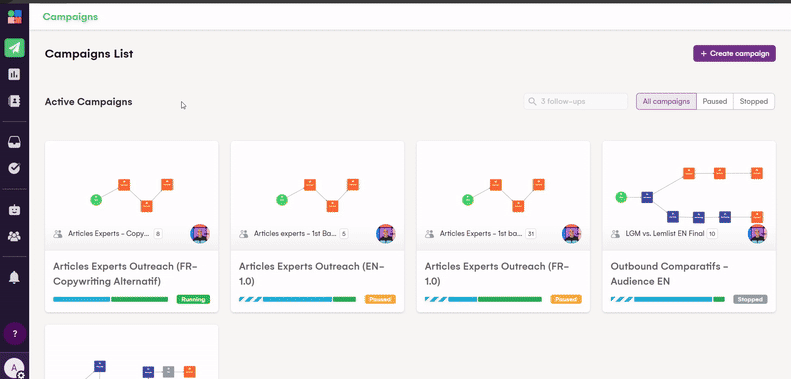Open the Campaigns paper plane sidebar icon
Viewport: 791px width, 379px height.
coord(14,48)
